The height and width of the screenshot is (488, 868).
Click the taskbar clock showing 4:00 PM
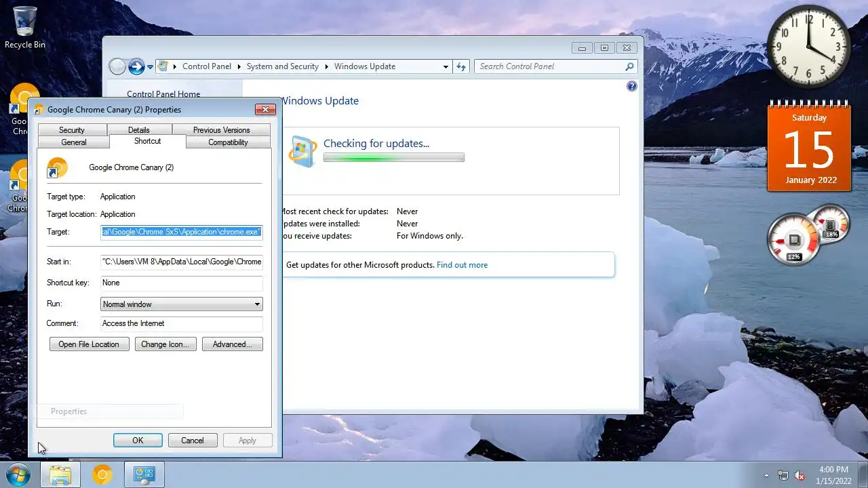pyautogui.click(x=833, y=475)
